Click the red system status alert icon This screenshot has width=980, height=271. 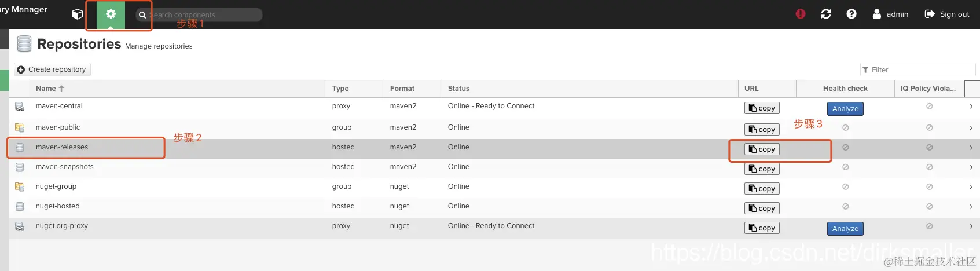801,14
